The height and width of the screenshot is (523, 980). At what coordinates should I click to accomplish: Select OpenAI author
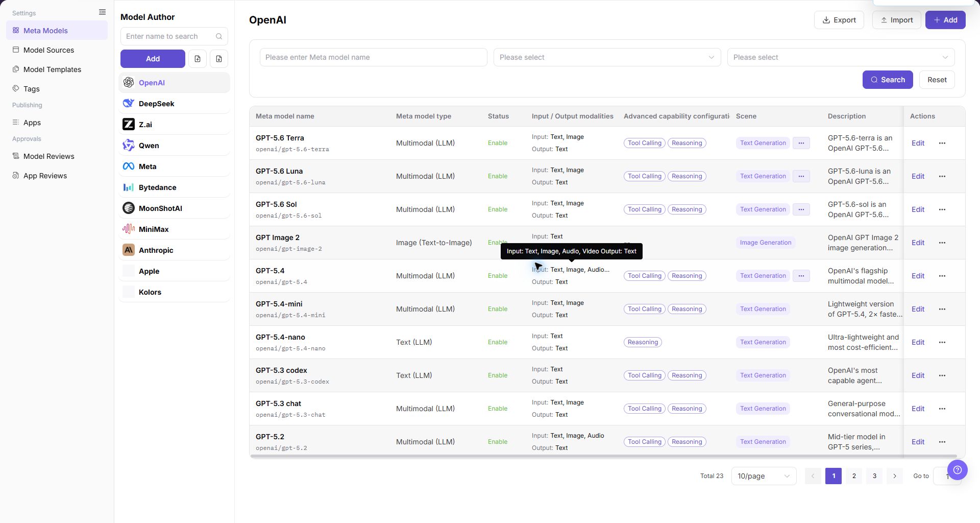point(174,83)
